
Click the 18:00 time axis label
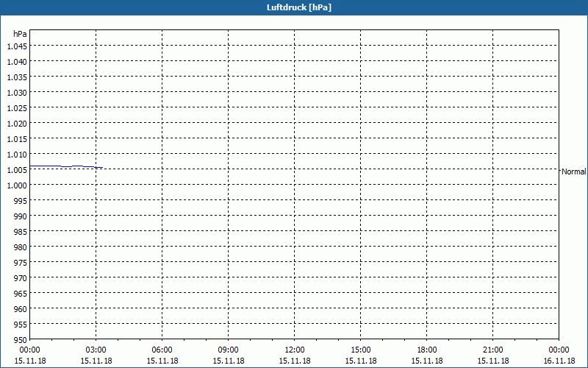point(427,350)
